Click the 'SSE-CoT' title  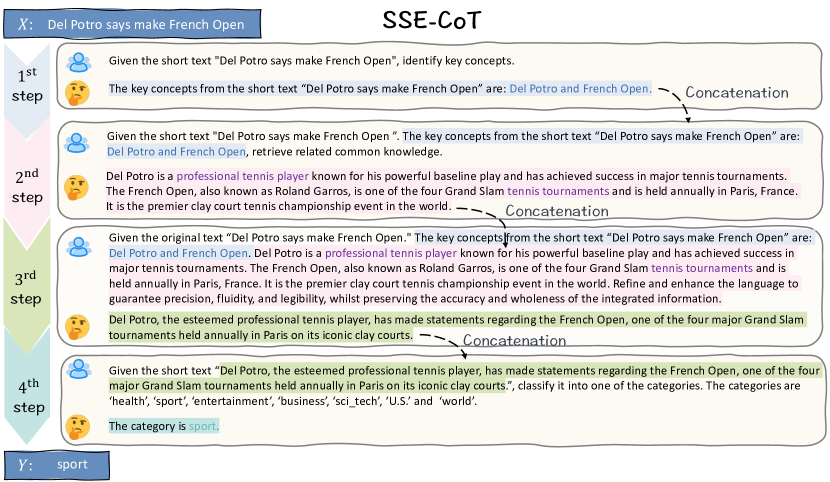[x=432, y=21]
